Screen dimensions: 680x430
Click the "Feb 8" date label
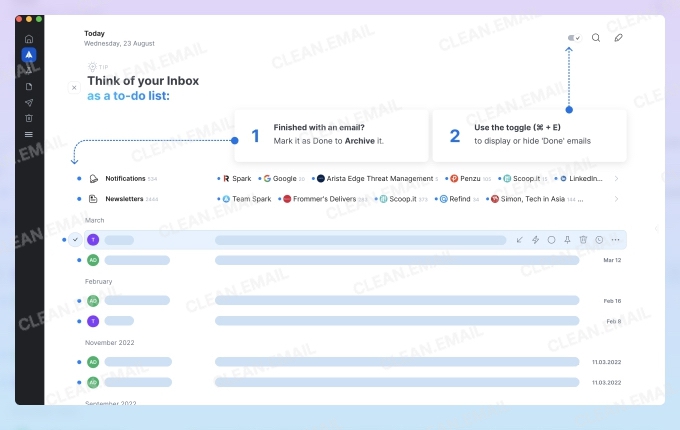tap(614, 321)
